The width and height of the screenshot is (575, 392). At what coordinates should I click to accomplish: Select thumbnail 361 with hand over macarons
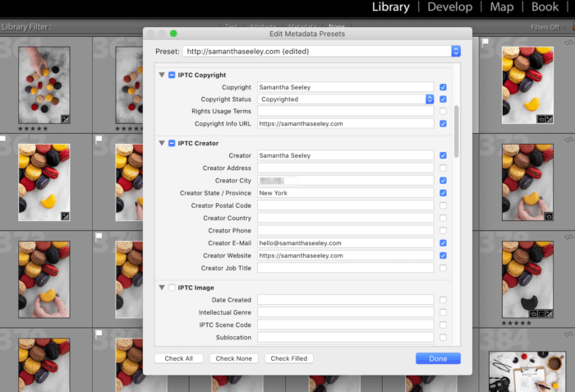(44, 85)
